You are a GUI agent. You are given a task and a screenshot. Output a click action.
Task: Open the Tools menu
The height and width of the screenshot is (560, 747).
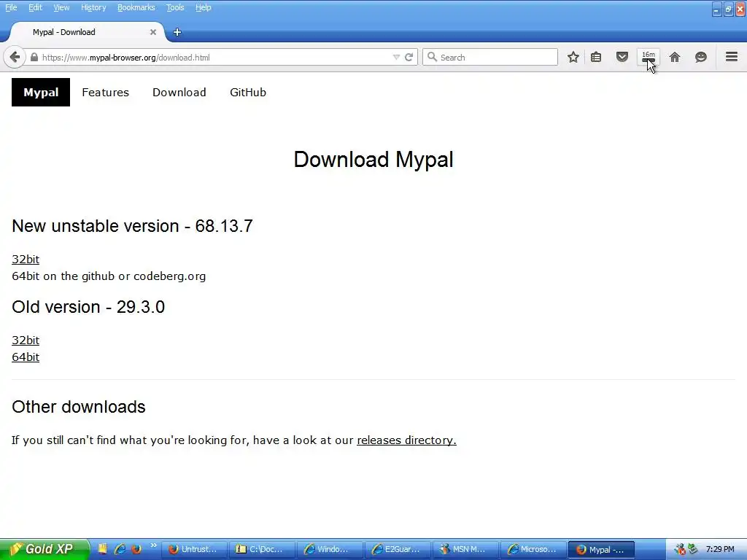[175, 7]
